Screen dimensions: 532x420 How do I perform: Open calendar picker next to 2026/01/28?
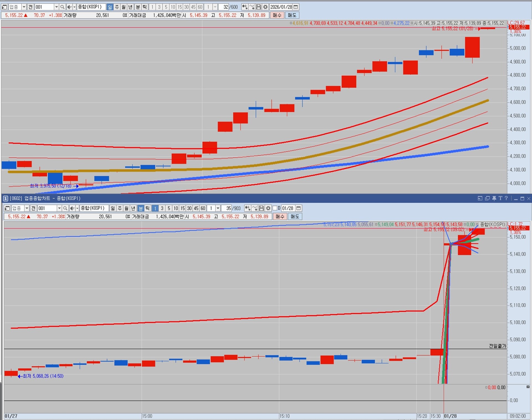(x=296, y=7)
